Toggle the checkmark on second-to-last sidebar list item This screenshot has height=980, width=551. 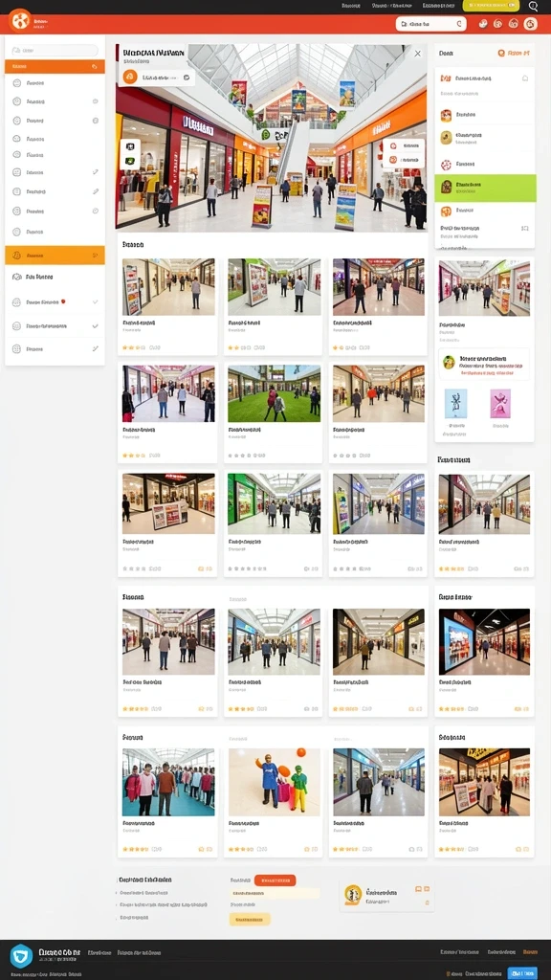coord(95,325)
